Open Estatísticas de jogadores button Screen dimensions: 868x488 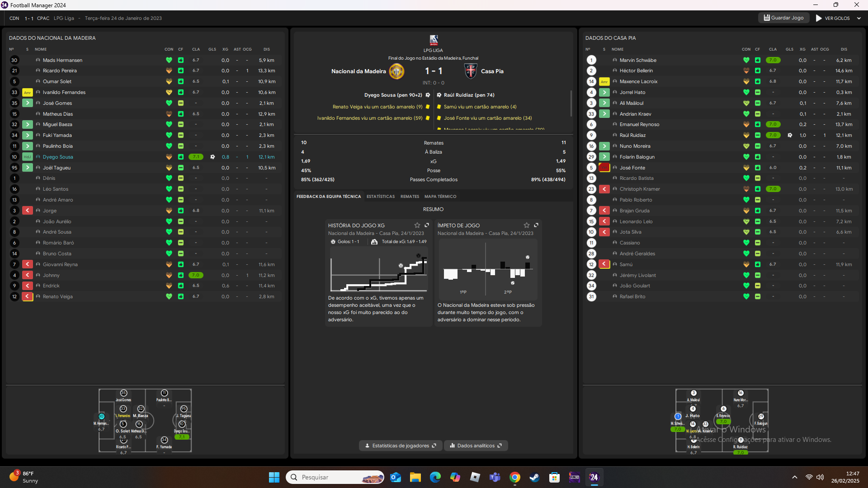401,446
